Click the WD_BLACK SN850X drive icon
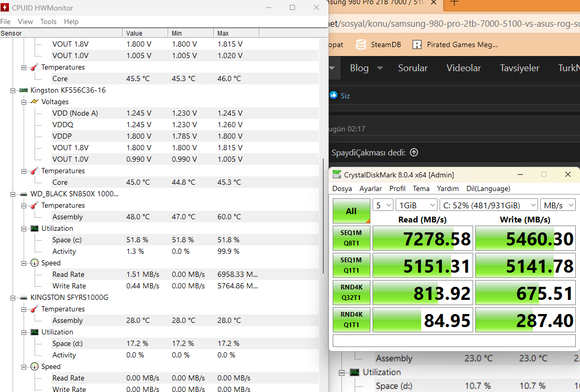This screenshot has height=392, width=580. 24,194
